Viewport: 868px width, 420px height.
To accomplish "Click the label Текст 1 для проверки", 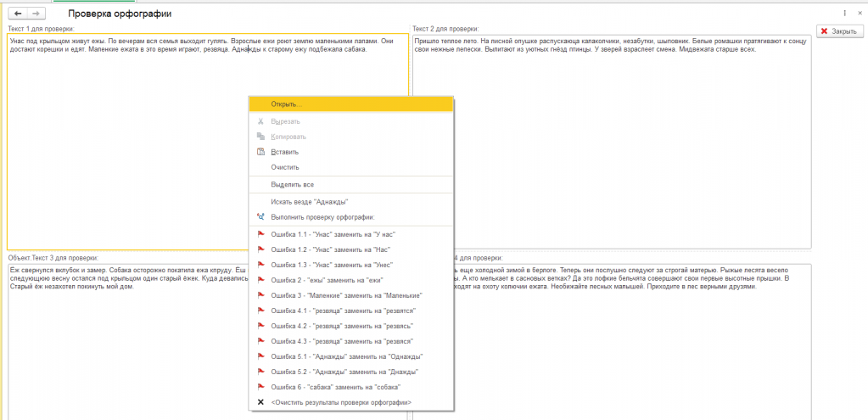I will 41,29.
